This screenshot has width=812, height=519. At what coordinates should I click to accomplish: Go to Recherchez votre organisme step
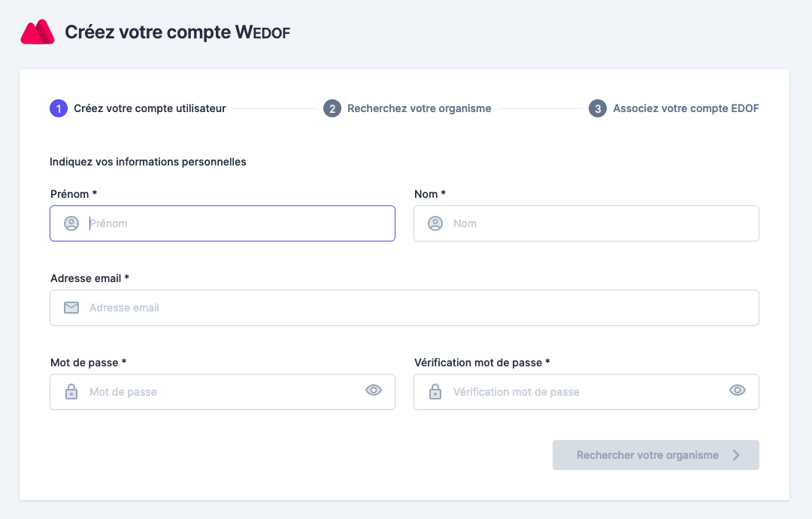(419, 108)
